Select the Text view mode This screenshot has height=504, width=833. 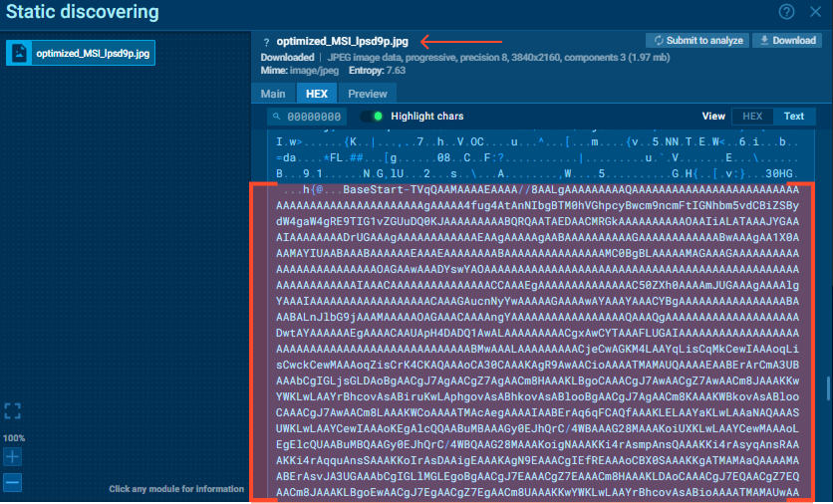pos(794,117)
